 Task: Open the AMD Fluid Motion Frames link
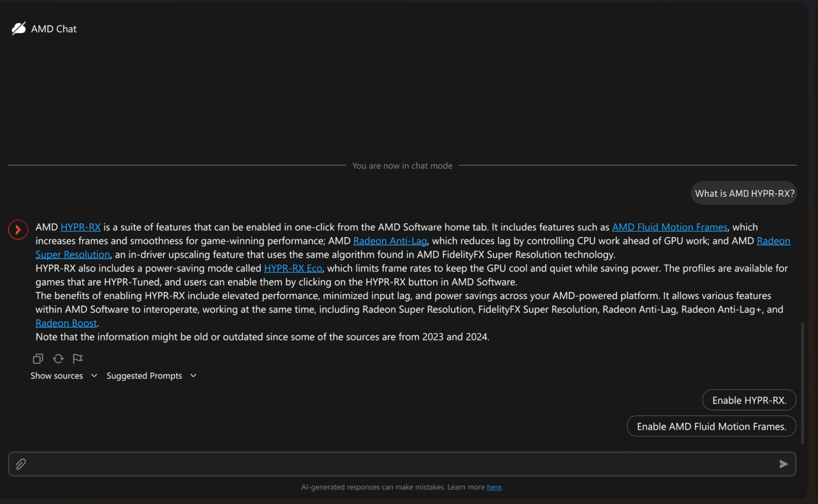click(669, 227)
